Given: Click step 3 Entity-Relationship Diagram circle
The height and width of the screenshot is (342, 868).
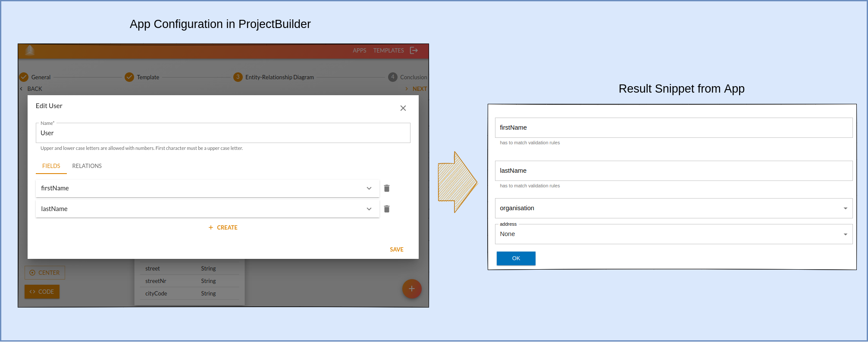Looking at the screenshot, I should click(x=238, y=77).
